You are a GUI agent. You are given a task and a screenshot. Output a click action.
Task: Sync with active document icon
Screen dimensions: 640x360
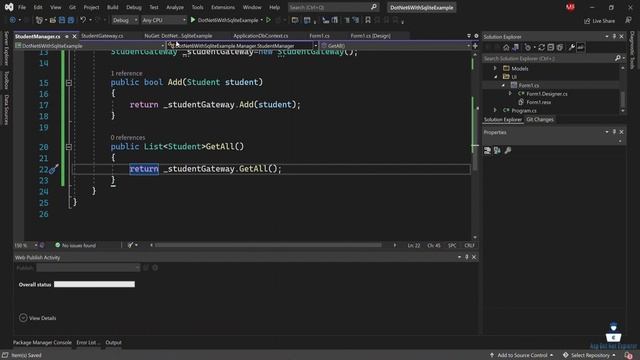(x=542, y=47)
